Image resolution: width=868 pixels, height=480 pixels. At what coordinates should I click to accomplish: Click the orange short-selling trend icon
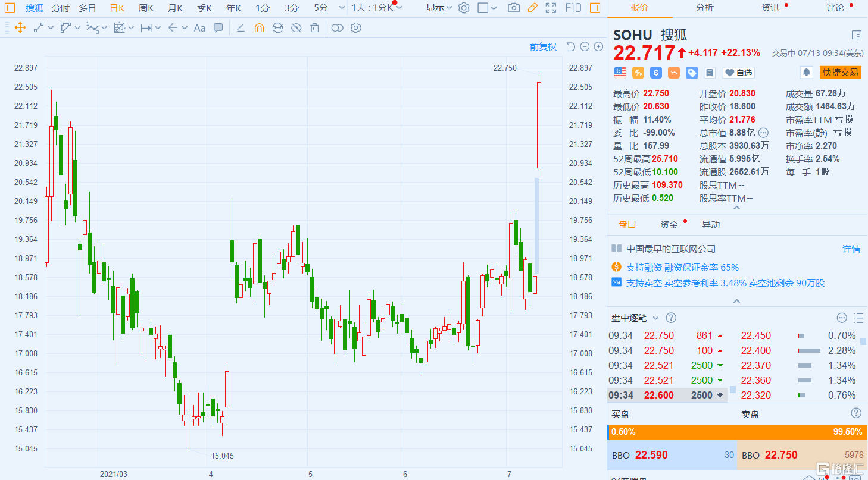pyautogui.click(x=674, y=73)
